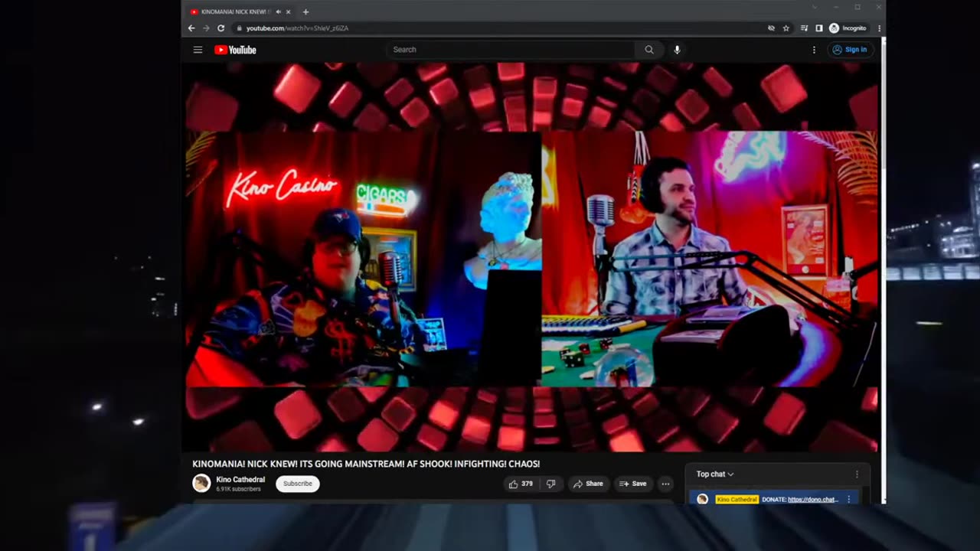Bookmark this page with the star icon

786,28
